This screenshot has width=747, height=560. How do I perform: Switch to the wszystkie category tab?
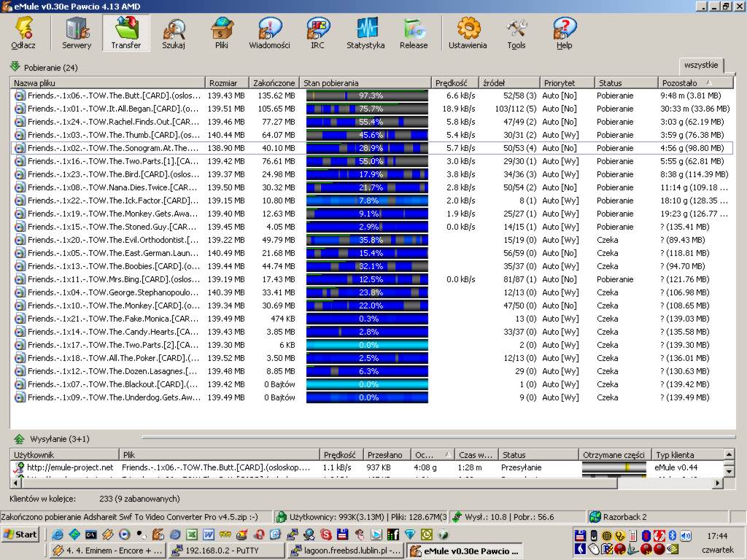tap(701, 65)
